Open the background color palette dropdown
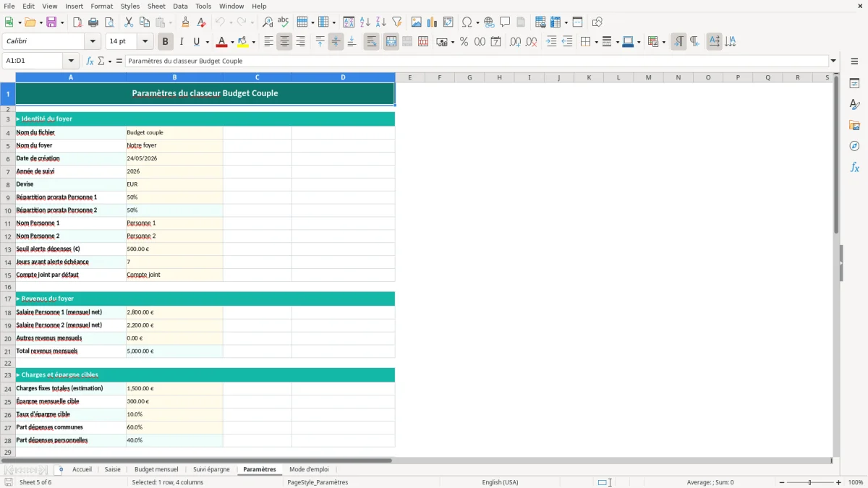Viewport: 868px width, 488px height. pyautogui.click(x=254, y=42)
